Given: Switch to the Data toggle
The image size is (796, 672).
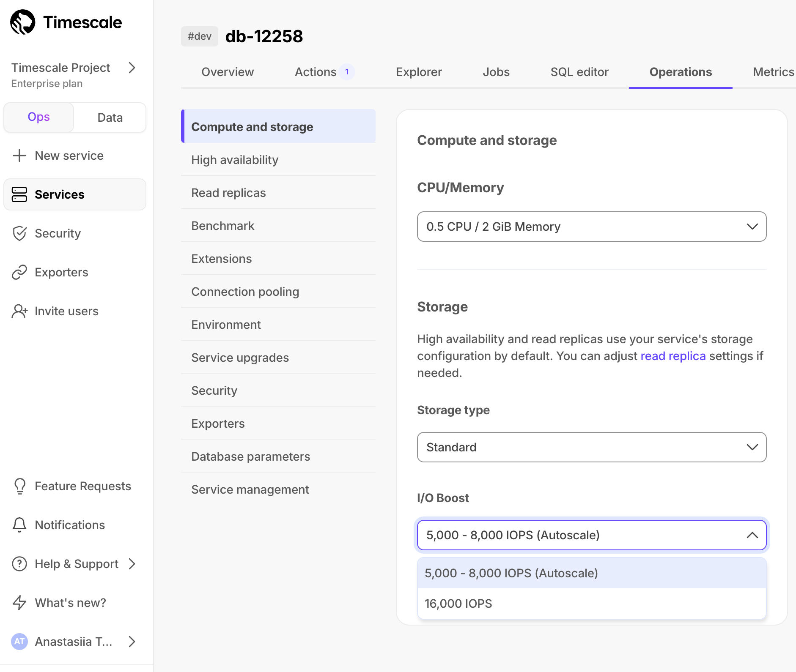Looking at the screenshot, I should coord(110,117).
